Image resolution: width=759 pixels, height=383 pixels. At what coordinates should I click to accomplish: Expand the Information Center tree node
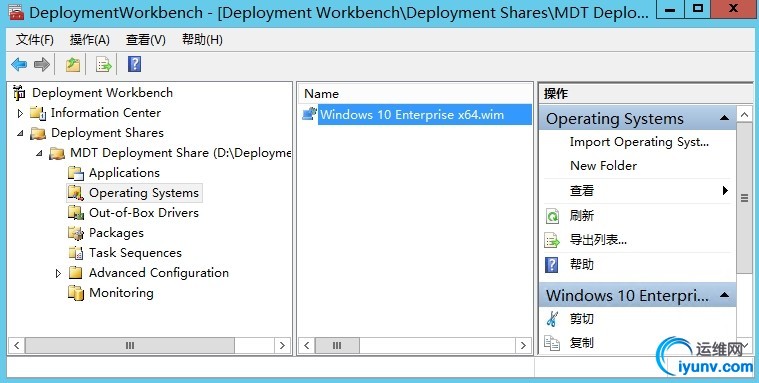20,113
